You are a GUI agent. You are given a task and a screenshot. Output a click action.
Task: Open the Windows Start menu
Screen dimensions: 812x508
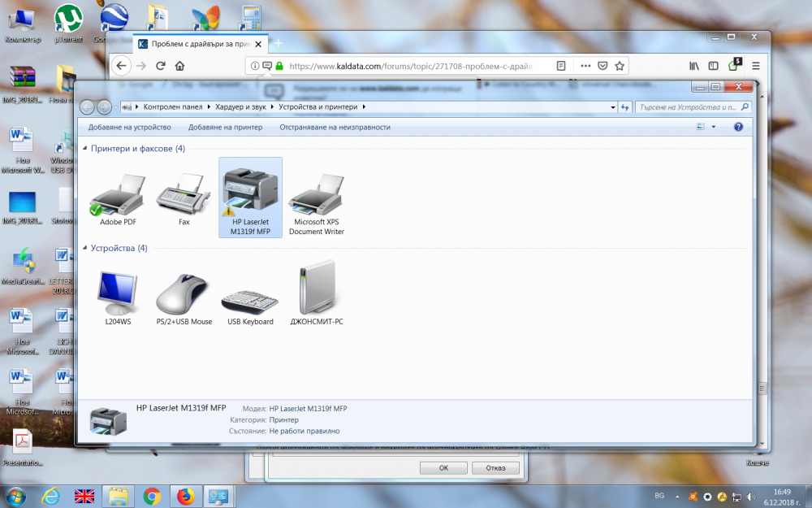[x=15, y=497]
